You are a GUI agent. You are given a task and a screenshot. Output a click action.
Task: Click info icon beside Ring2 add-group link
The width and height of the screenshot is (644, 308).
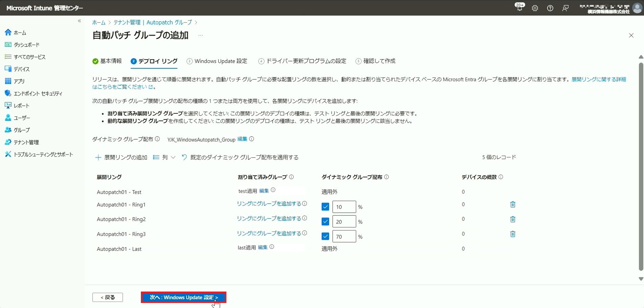pos(305,218)
